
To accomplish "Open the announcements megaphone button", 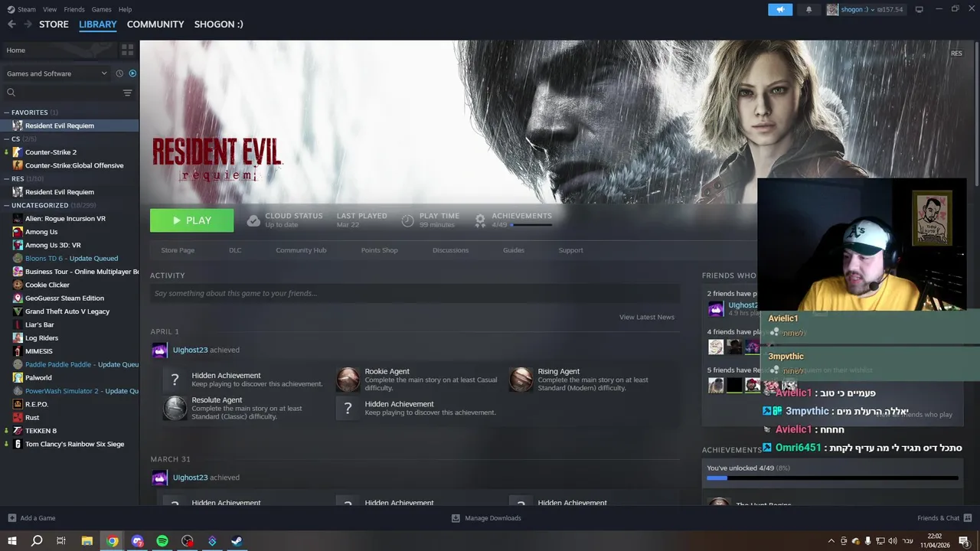I will click(x=780, y=9).
